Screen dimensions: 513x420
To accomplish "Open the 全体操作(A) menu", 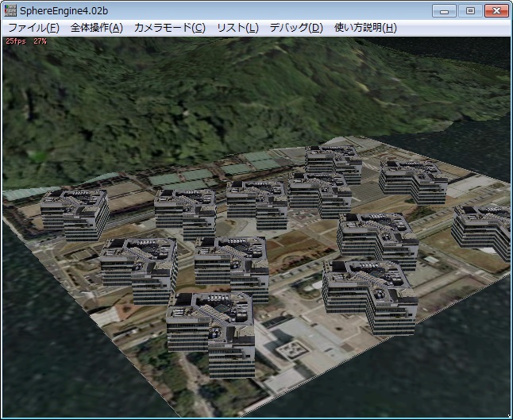I will tap(97, 28).
